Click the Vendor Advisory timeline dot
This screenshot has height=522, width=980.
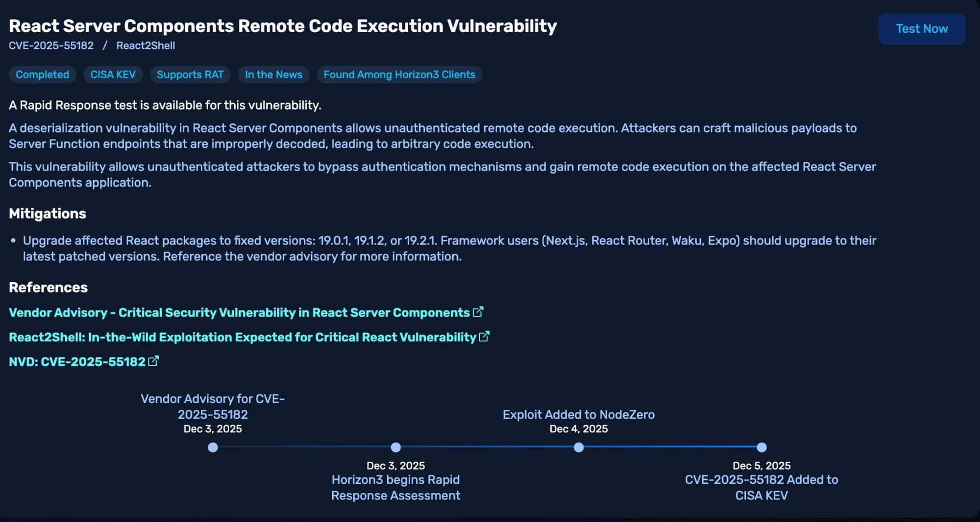213,447
